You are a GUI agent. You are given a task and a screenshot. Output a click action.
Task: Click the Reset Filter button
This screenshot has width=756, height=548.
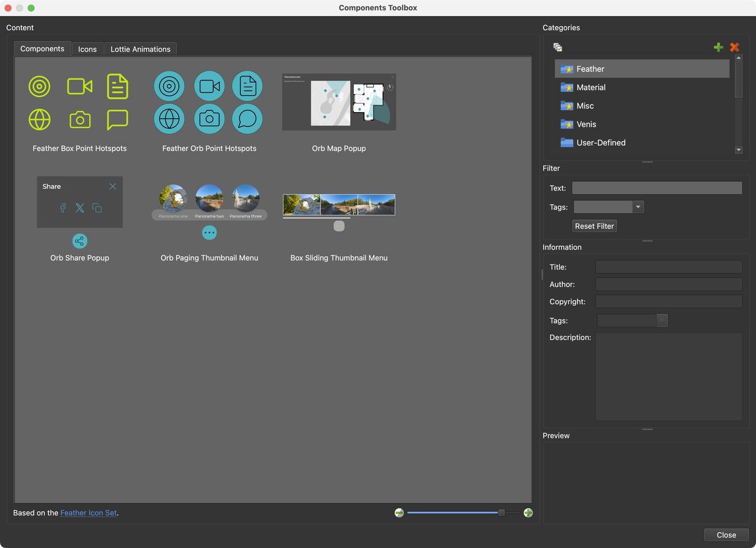coord(594,226)
